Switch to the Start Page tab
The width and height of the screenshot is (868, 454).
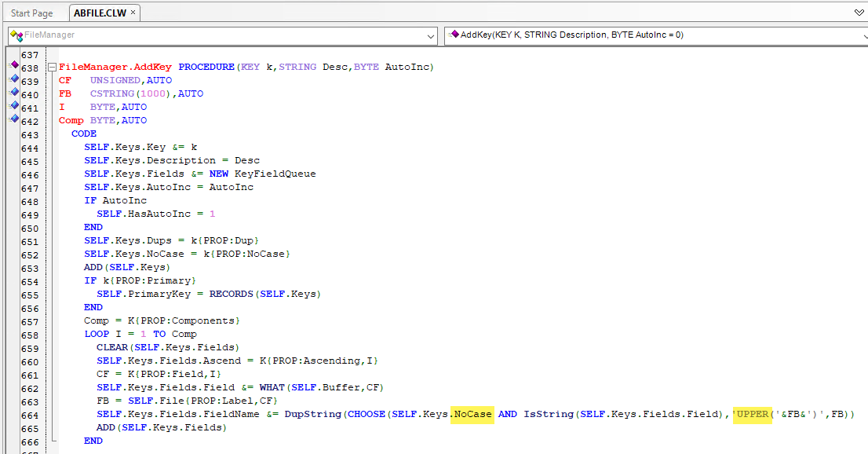coord(32,13)
